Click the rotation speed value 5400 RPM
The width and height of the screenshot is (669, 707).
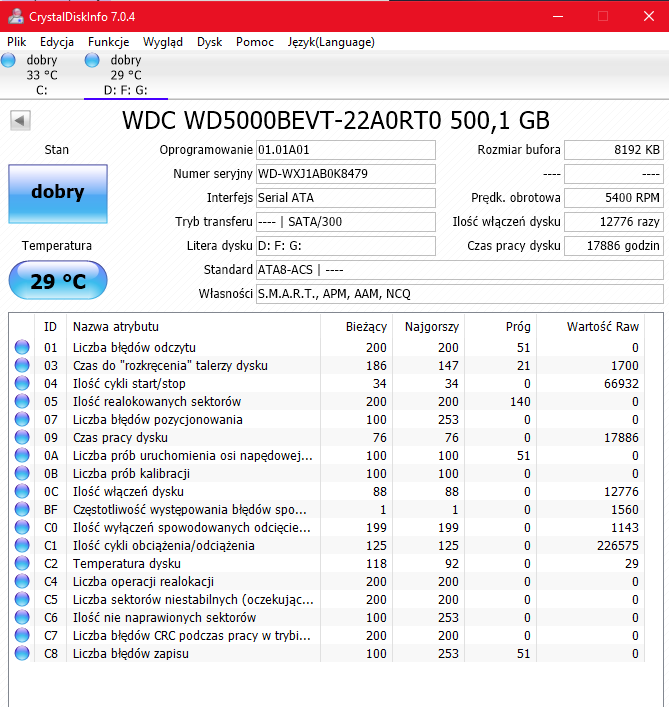coord(614,197)
